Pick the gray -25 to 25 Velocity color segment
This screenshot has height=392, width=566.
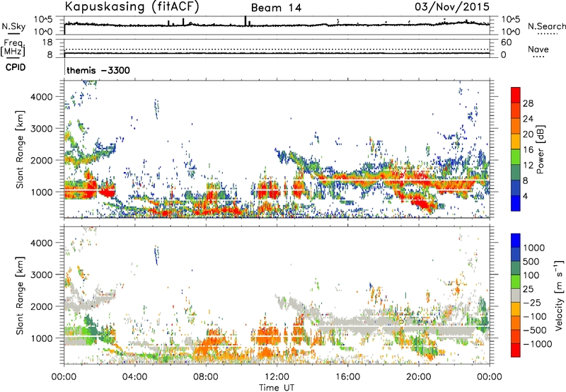(516, 295)
